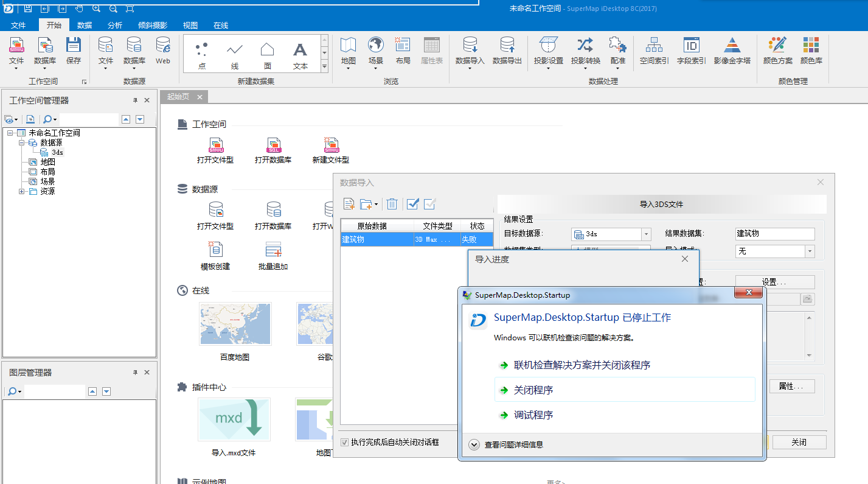Click 联机检查解决方案并关闭该程序

(625, 365)
